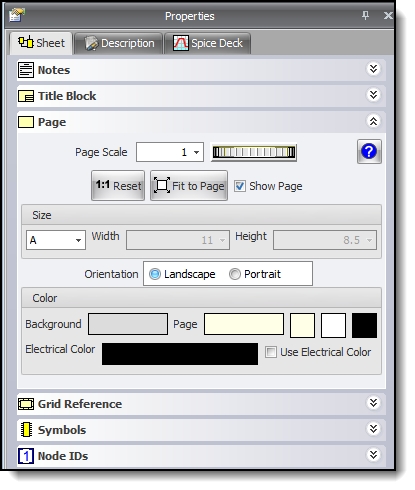
Task: Enable Use Electrical Color checkbox
Action: (x=271, y=352)
